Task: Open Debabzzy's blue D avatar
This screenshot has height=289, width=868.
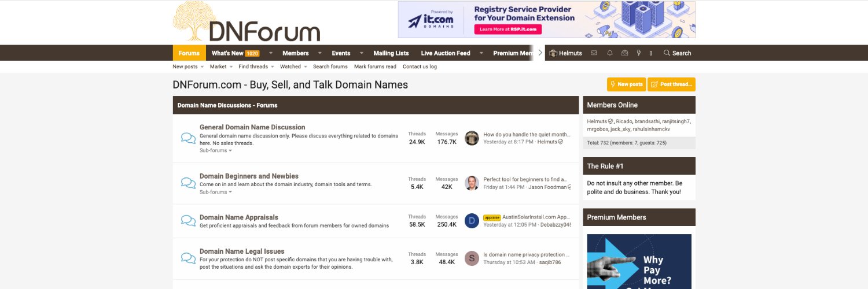Action: click(x=472, y=221)
